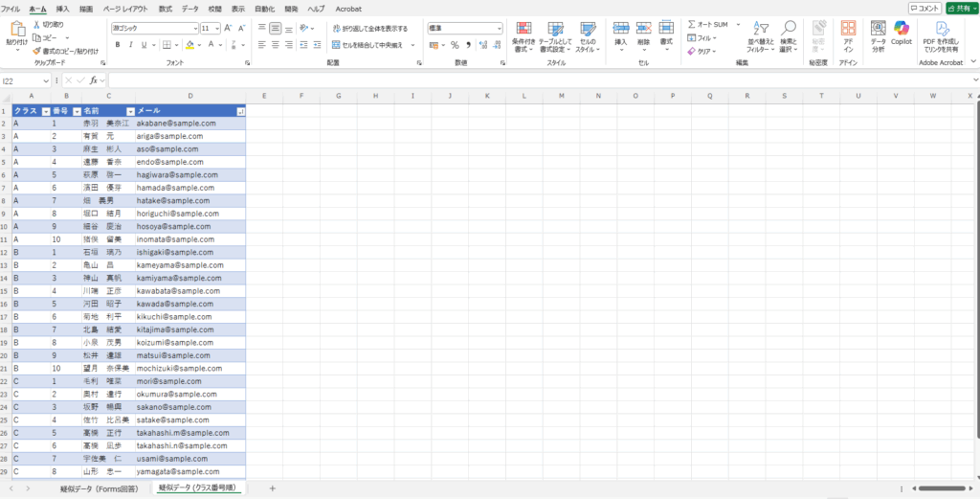Click the Sort & Filter (並べ替えとフィルター) icon
Viewport: 980px width, 499px height.
tap(761, 28)
